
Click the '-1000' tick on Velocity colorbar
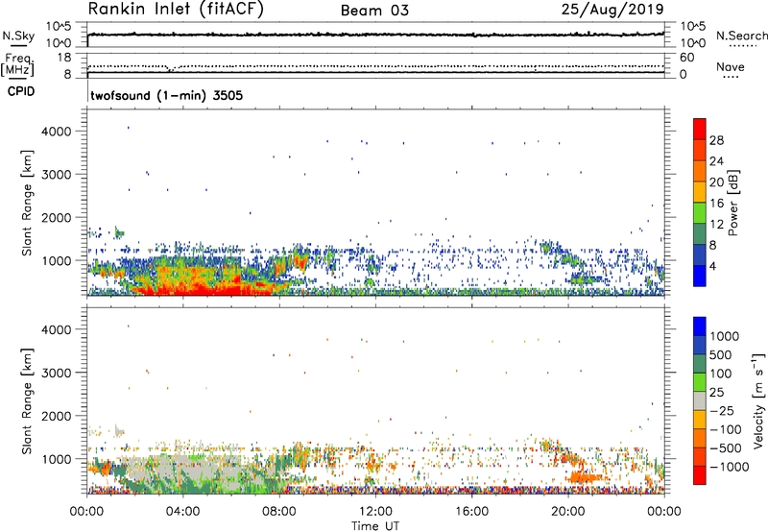(x=730, y=467)
